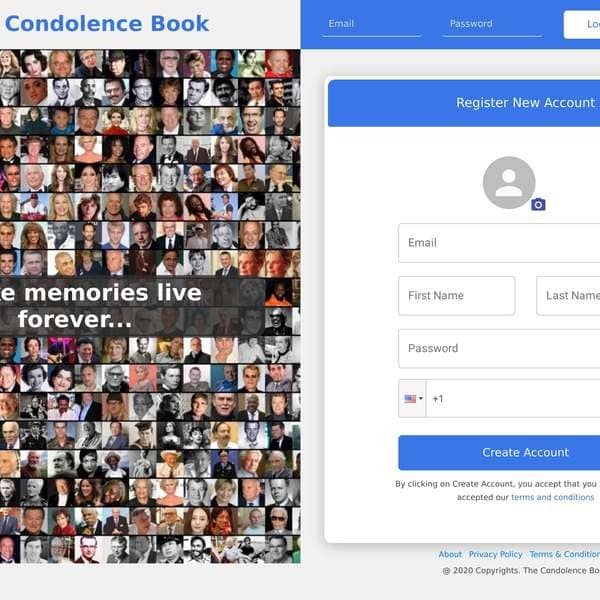This screenshot has height=600, width=600.
Task: Click the memories live forever photo collage
Action: point(150,306)
